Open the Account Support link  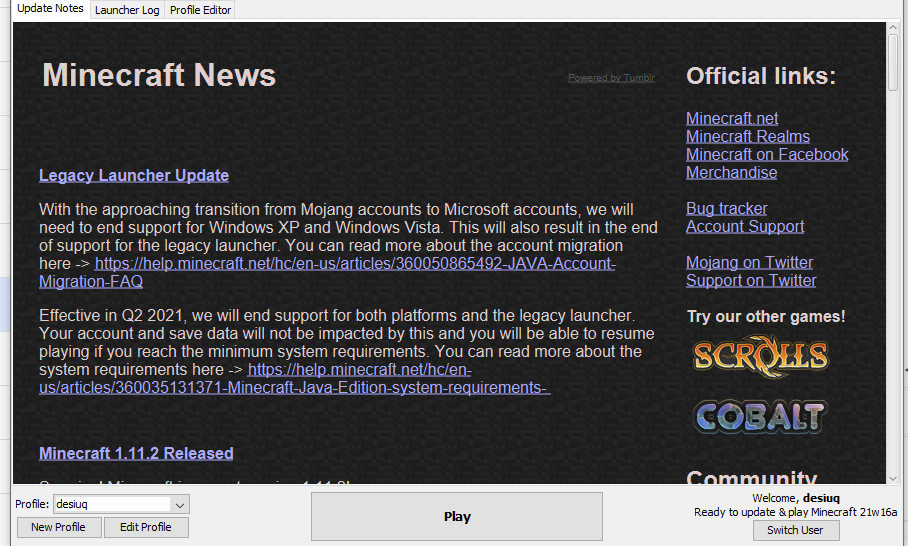745,226
